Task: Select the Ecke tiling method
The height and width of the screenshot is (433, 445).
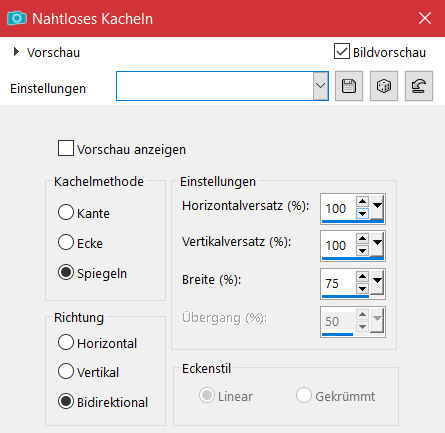Action: coord(66,242)
